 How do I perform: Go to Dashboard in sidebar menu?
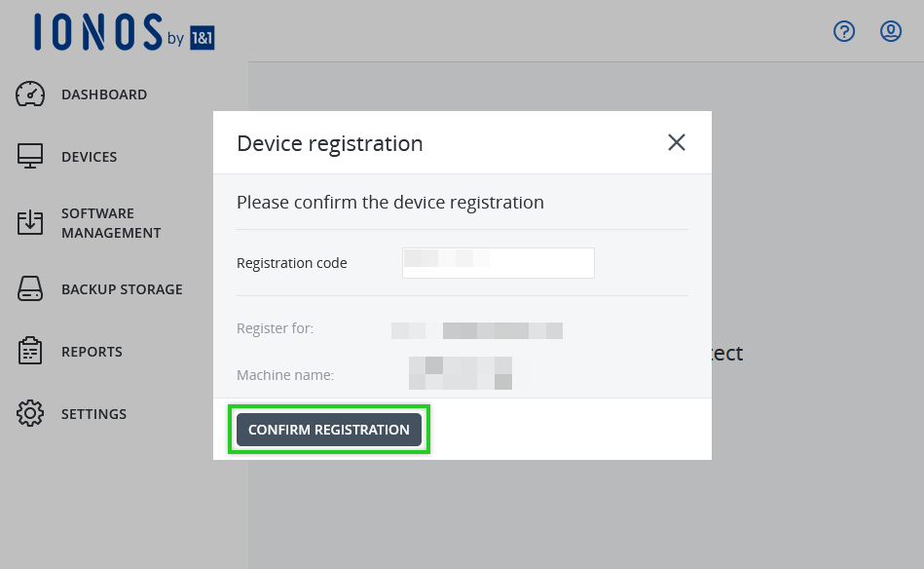pyautogui.click(x=104, y=95)
